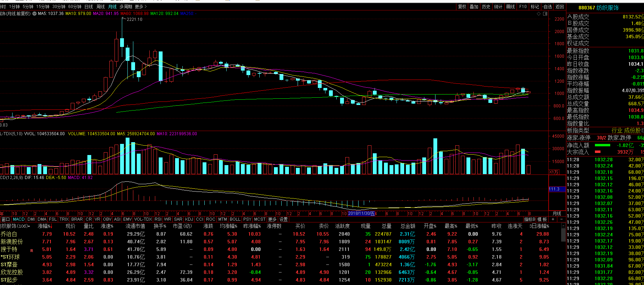Viewport: 644px width, 285px height.
Task: Expand 更多 indicators list
Action: [x=272, y=219]
